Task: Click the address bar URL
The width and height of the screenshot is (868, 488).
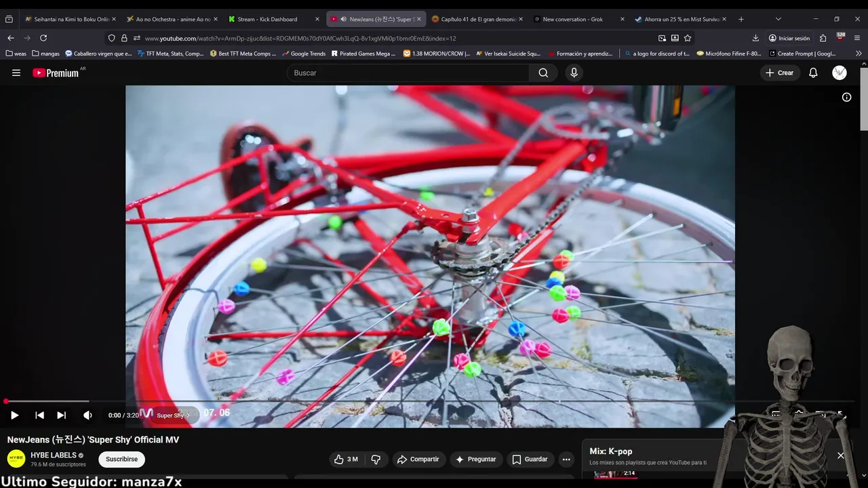Action: 300,39
